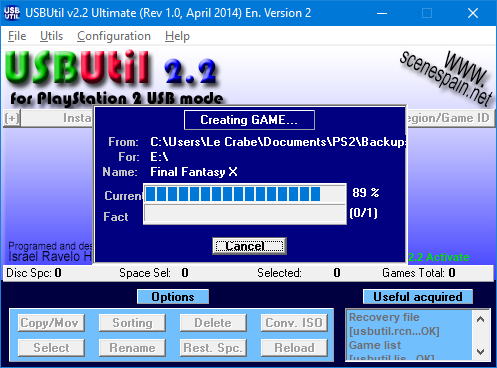Click the 'Final Fantasy X' name text

click(x=194, y=172)
